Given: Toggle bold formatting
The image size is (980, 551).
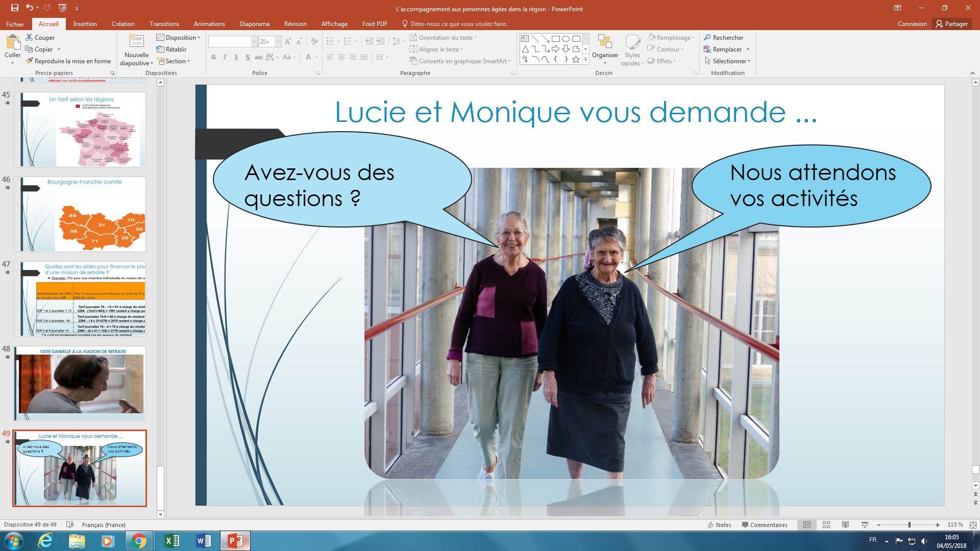Looking at the screenshot, I should 213,57.
